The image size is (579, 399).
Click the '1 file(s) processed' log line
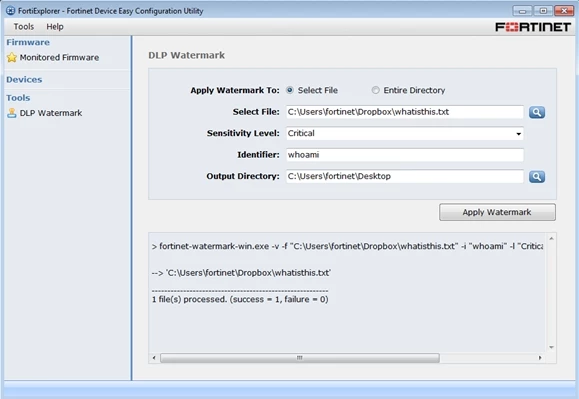click(x=240, y=299)
